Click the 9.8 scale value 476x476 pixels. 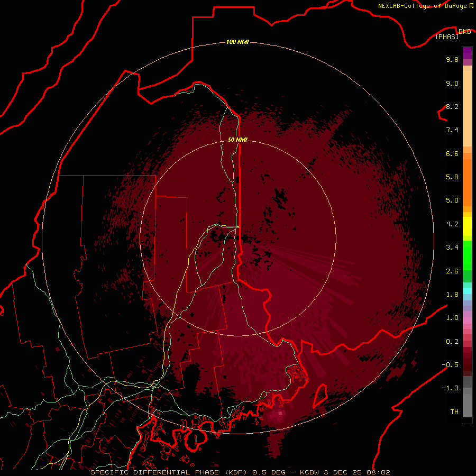(452, 59)
